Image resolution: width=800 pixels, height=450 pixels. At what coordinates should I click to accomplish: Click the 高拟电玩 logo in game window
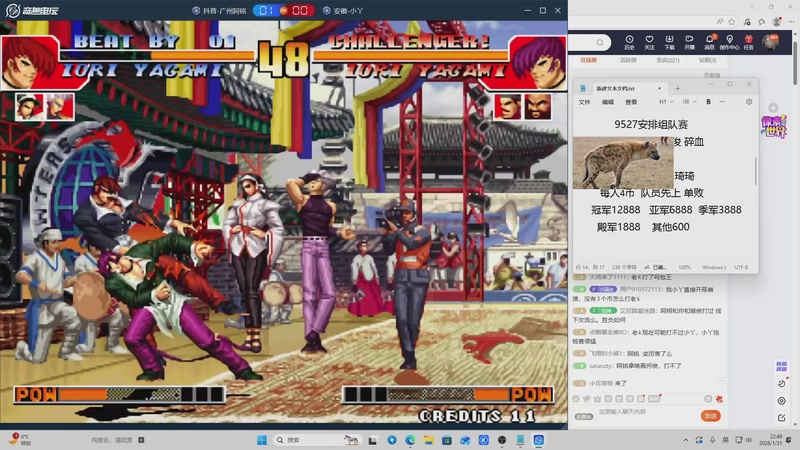[32, 10]
